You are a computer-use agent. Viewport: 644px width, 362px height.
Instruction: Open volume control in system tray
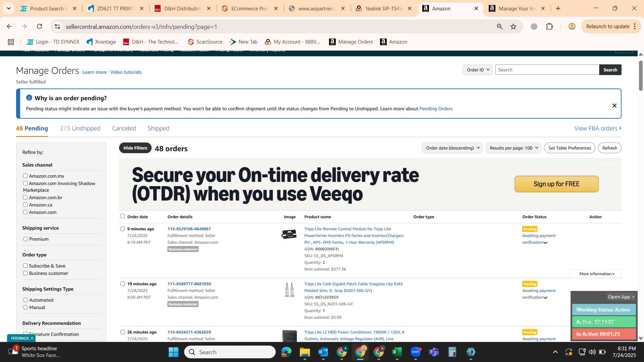tap(592, 352)
